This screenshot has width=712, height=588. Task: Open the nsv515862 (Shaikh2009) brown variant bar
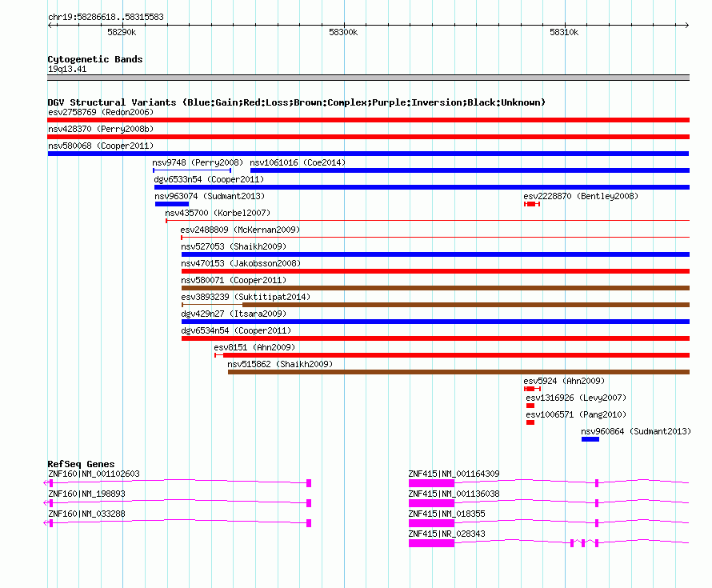458,372
